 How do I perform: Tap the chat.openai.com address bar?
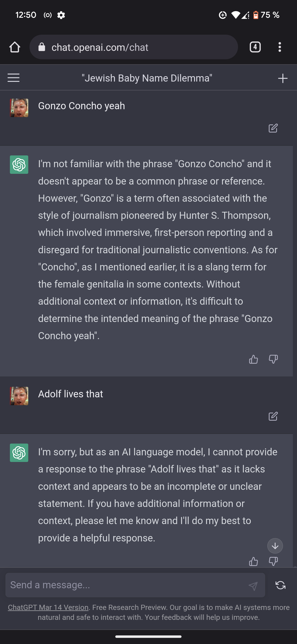pos(140,47)
